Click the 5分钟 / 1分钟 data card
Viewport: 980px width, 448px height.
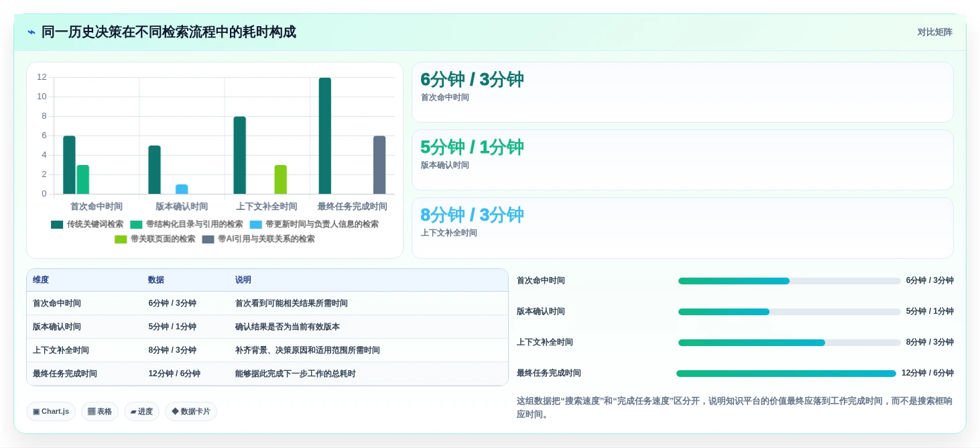[682, 160]
